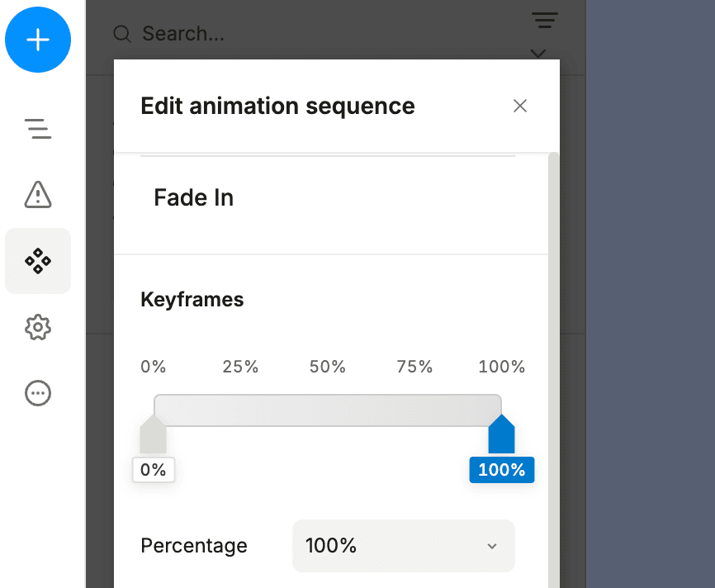Activate the 0% keyframe handle label
Image resolution: width=715 pixels, height=588 pixels.
click(x=153, y=470)
